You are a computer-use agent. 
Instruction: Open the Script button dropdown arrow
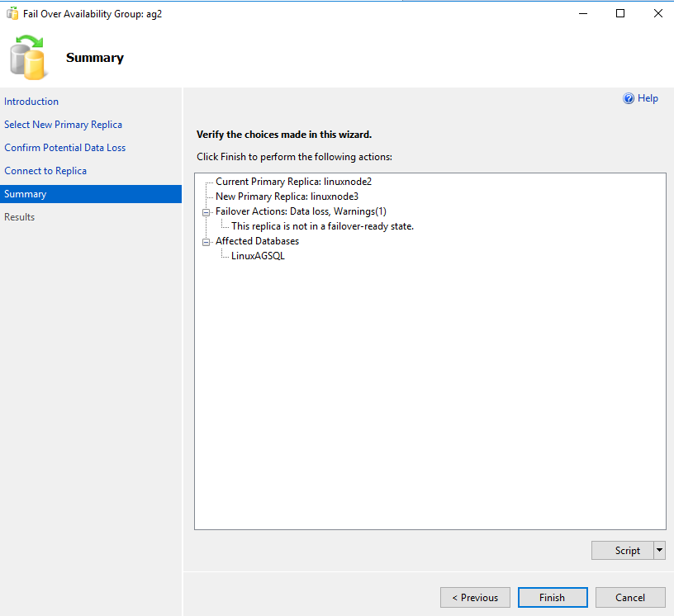click(659, 550)
